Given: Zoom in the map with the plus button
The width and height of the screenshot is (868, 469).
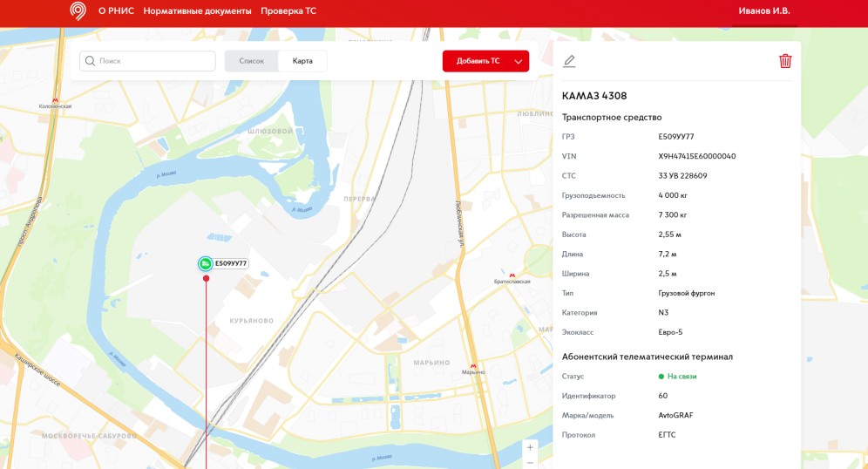Looking at the screenshot, I should [530, 447].
